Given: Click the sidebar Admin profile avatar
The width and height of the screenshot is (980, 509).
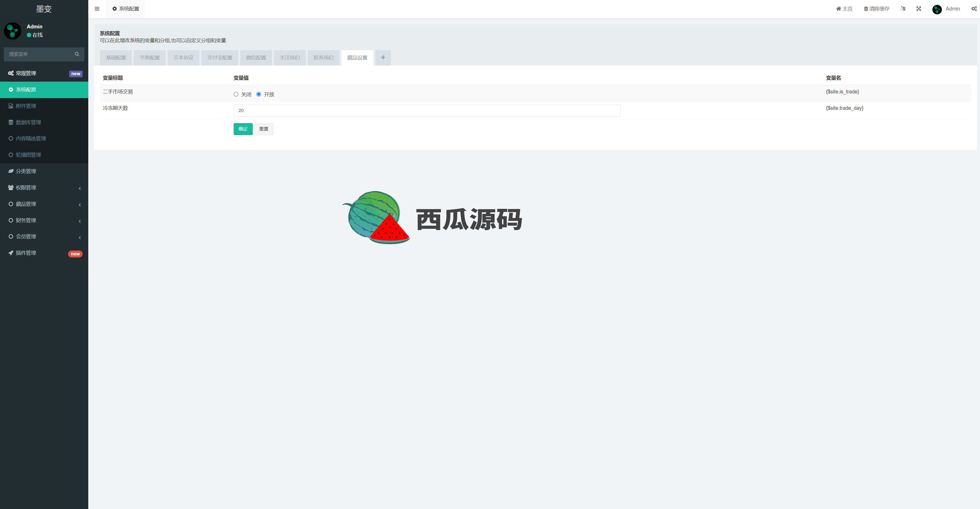Looking at the screenshot, I should (x=13, y=31).
